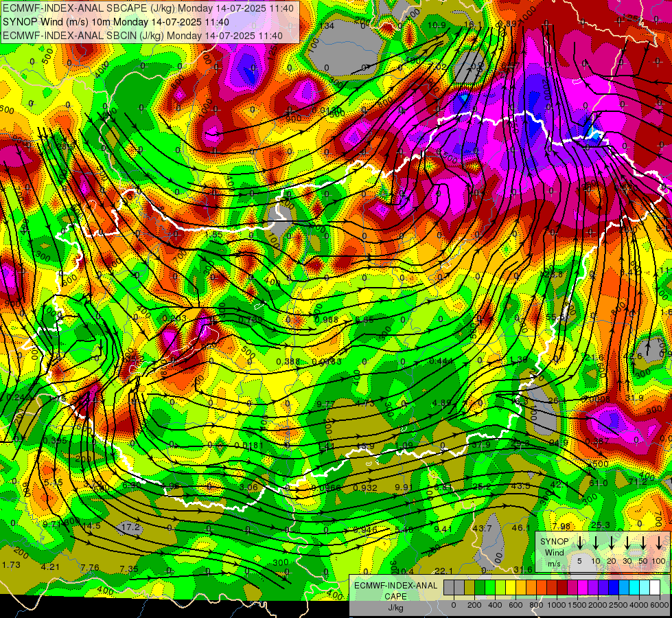Click the 1.73 value on the map
Screen dimensions: 672x618
11,565
